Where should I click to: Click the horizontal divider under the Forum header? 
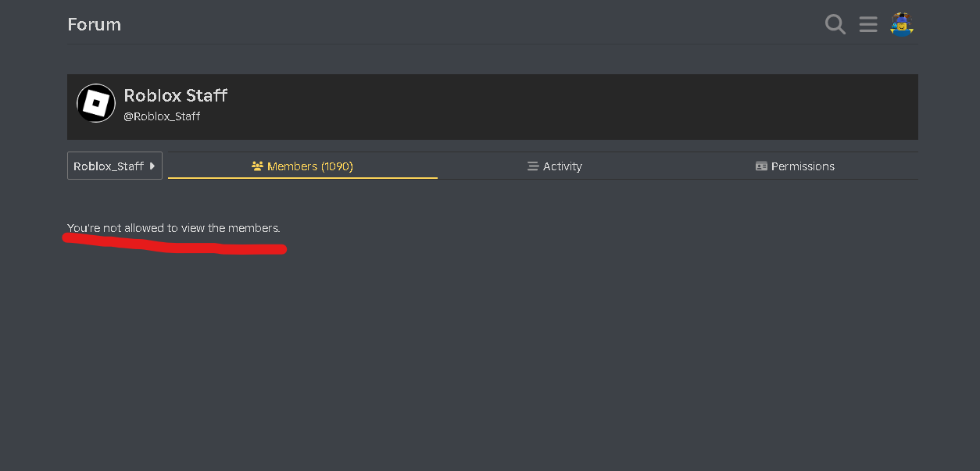pos(492,45)
